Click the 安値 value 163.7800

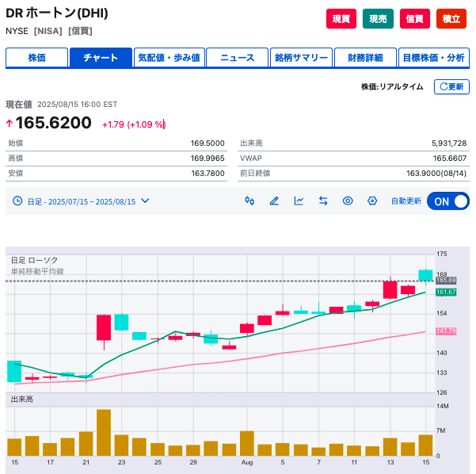(208, 173)
